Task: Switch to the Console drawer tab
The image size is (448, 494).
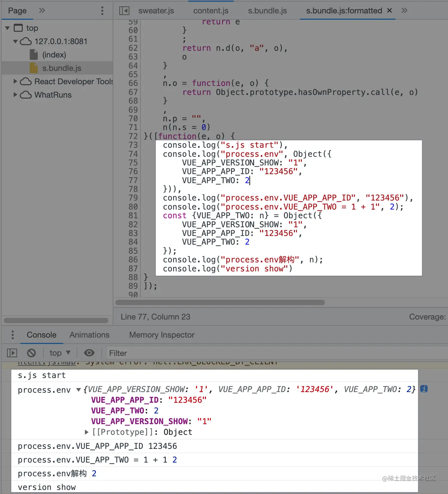Action: (41, 335)
